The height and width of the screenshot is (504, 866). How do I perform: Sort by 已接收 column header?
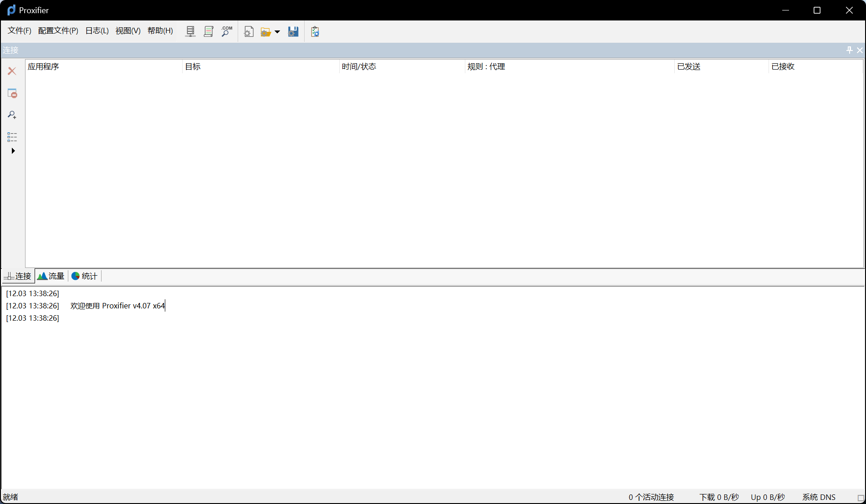coord(815,66)
